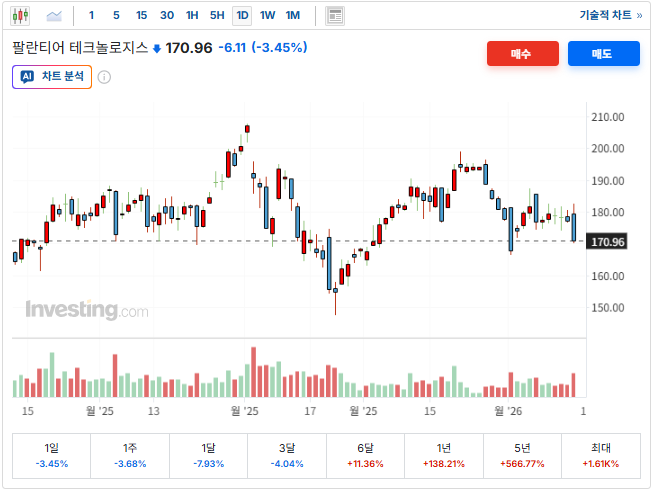The height and width of the screenshot is (490, 652).
Task: Open the AI 차트 분석 button
Action: pos(52,77)
